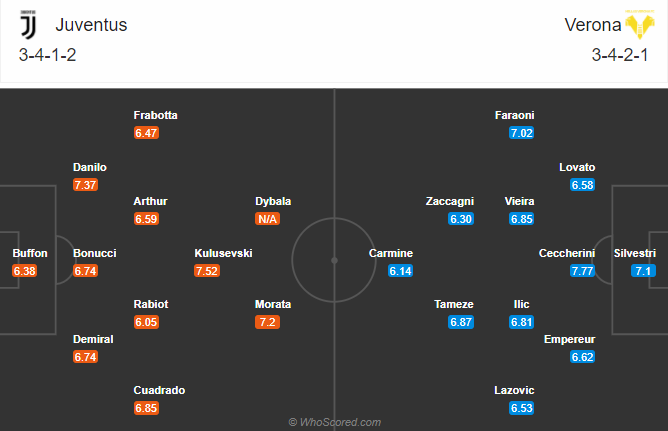The width and height of the screenshot is (668, 431).
Task: Open the Juventus team name link
Action: [x=92, y=24]
